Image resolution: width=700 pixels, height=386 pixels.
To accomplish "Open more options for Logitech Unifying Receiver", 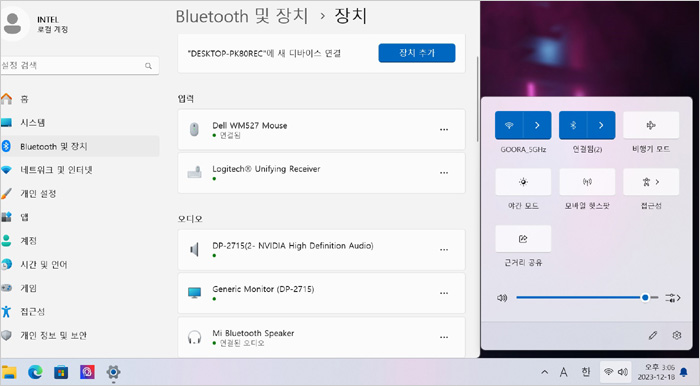I will click(x=444, y=173).
